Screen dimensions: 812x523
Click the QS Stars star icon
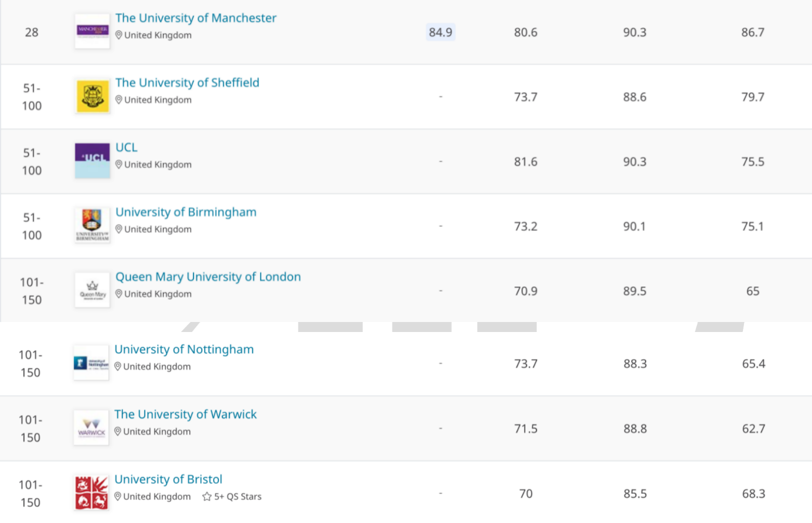click(206, 496)
